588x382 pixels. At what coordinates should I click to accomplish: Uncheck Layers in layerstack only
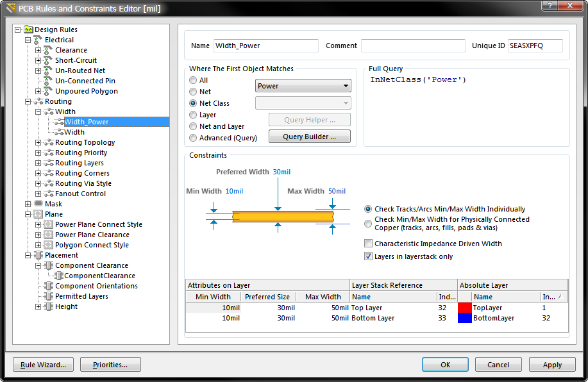pyautogui.click(x=368, y=256)
